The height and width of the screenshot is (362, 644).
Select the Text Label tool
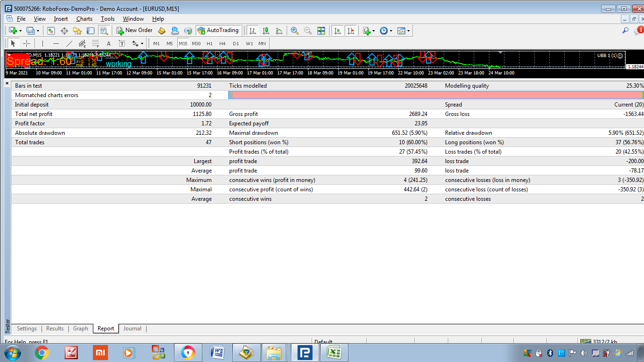[122, 44]
